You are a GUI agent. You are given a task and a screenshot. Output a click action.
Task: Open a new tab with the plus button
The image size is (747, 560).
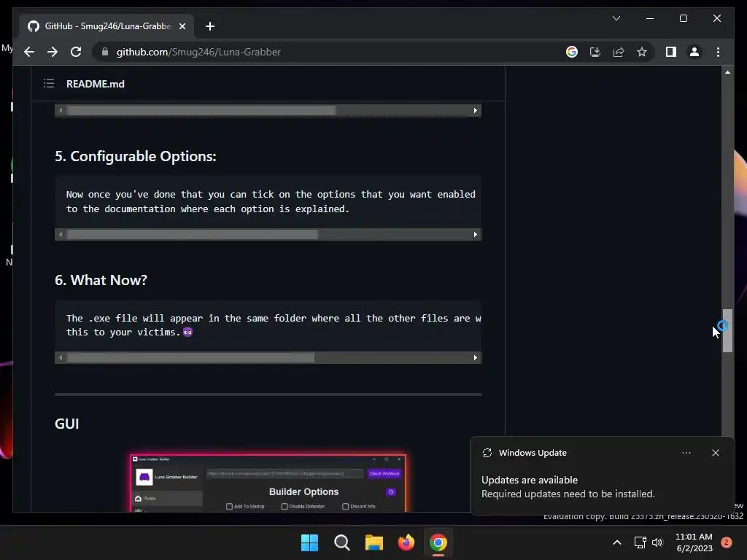[x=209, y=26]
